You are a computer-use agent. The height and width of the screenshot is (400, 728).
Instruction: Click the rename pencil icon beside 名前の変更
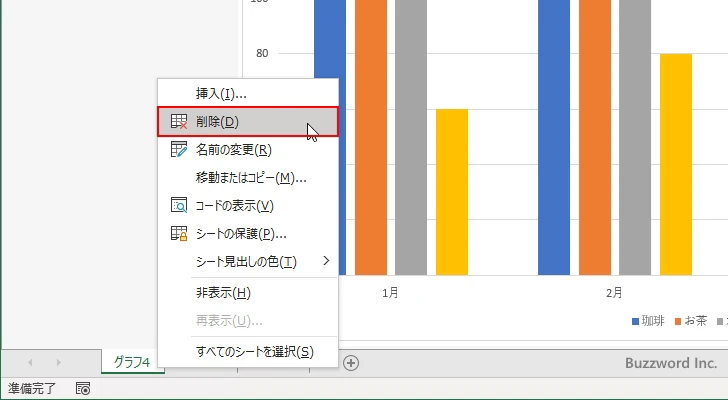(179, 149)
